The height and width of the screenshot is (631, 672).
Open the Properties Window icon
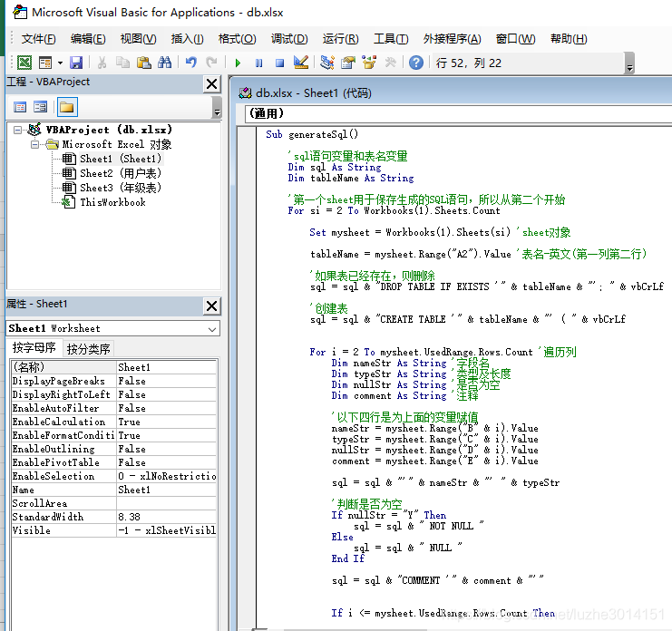348,63
